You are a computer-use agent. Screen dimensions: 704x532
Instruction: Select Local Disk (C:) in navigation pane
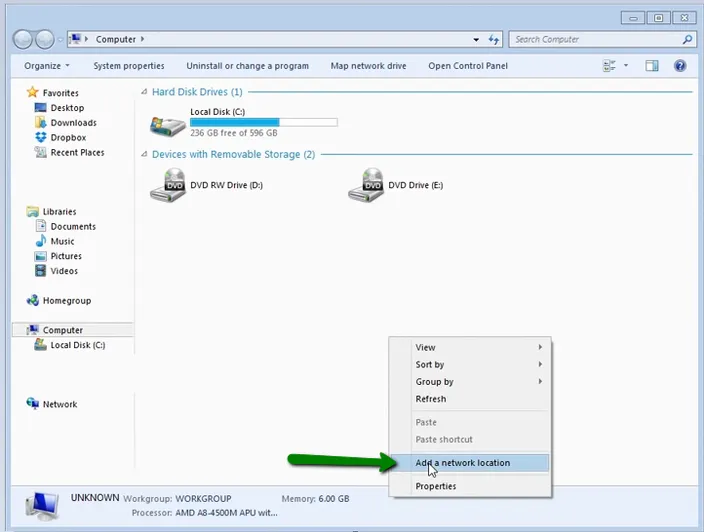click(x=78, y=345)
